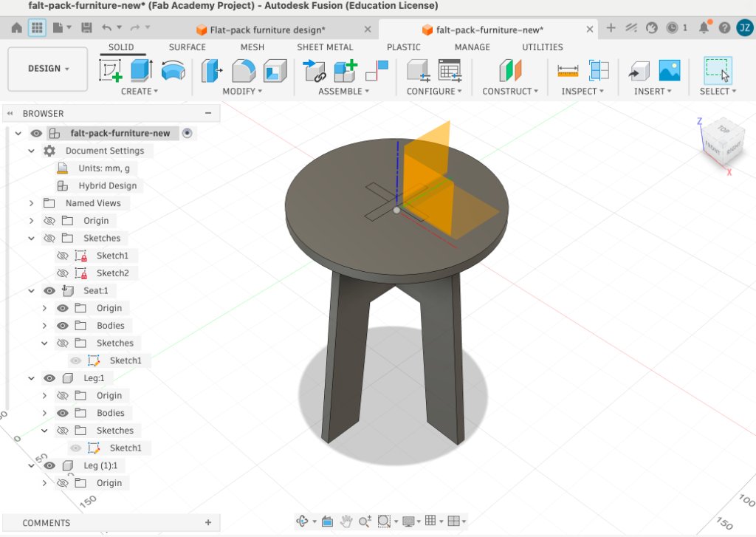Click the New Component icon

coord(346,70)
